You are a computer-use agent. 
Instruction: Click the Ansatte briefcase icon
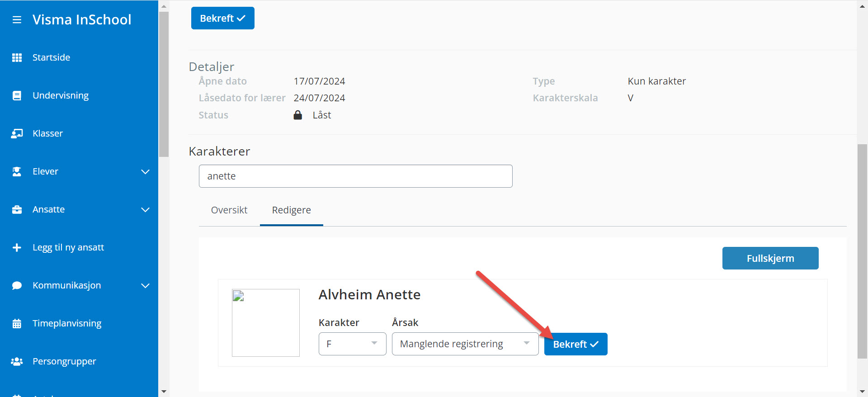pos(17,209)
